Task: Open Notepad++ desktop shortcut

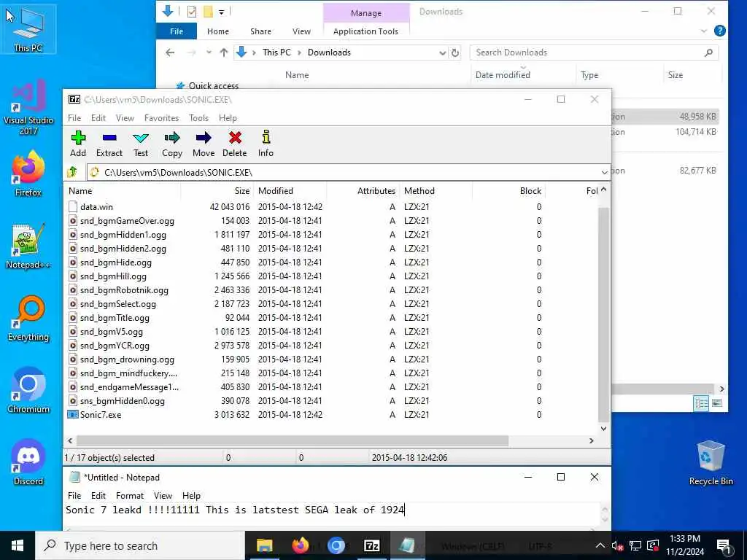Action: [x=28, y=246]
